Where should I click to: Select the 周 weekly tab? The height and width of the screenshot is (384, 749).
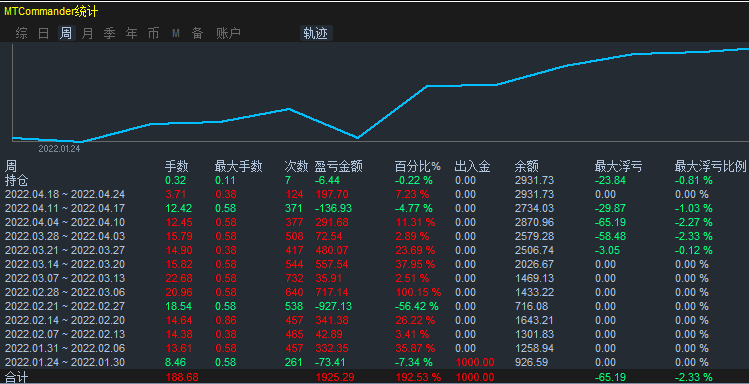(66, 33)
